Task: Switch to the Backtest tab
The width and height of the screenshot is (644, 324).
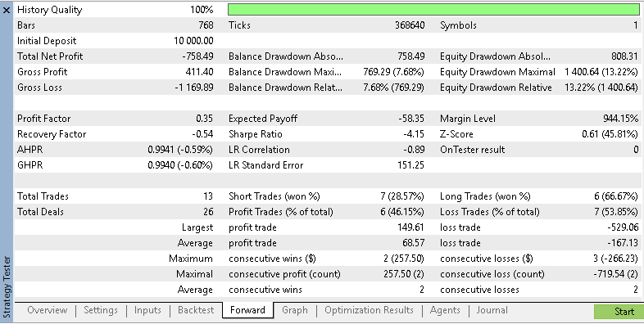Action: click(196, 310)
